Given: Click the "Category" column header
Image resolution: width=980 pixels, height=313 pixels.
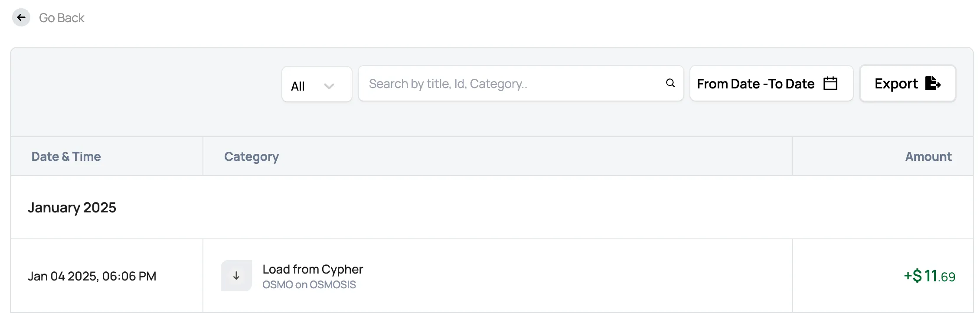Looking at the screenshot, I should (x=252, y=156).
